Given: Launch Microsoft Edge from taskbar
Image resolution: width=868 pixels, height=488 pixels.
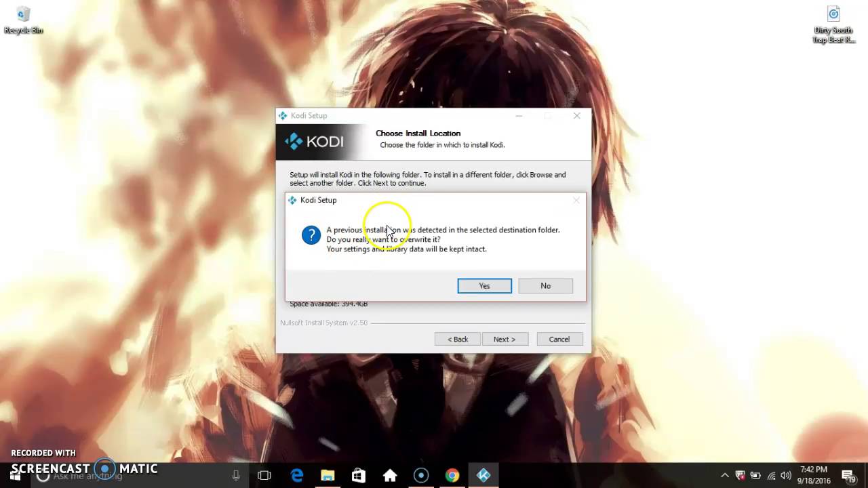Looking at the screenshot, I should click(x=297, y=476).
